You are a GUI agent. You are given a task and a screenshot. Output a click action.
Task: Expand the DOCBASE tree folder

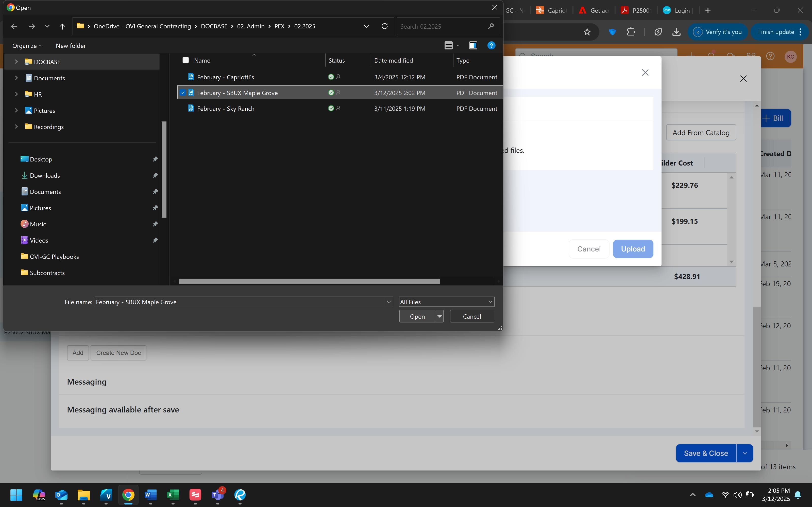coord(16,62)
